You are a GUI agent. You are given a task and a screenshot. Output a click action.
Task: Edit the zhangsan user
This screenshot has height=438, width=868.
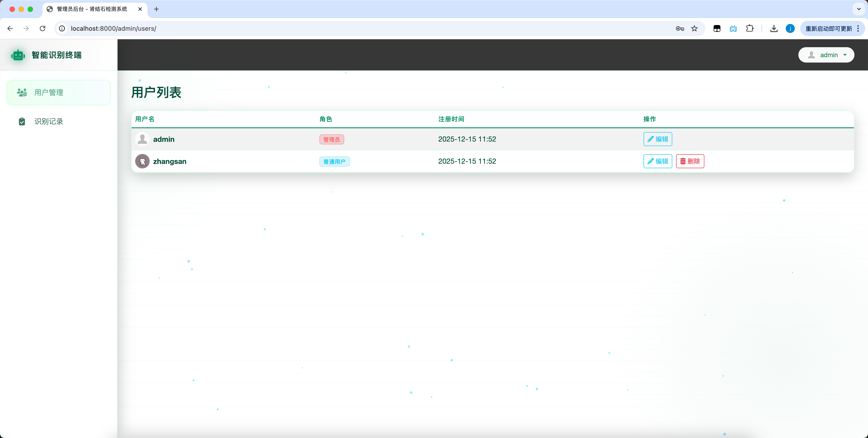click(x=657, y=161)
